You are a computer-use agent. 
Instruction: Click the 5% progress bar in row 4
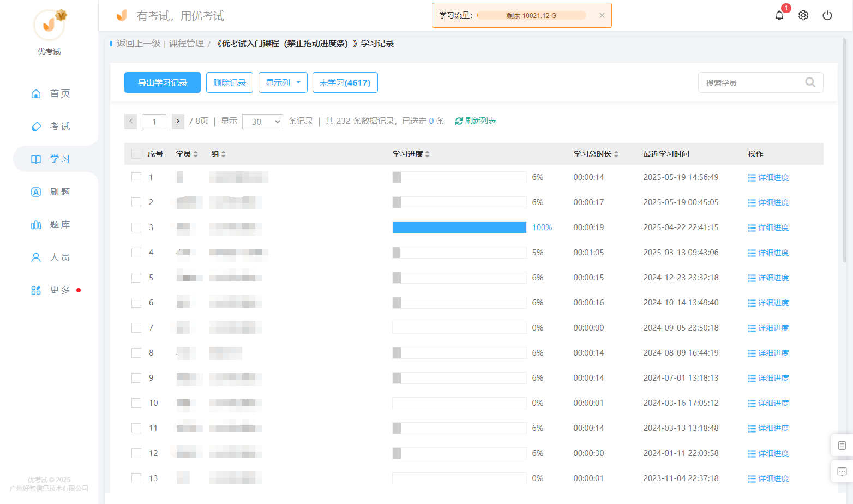[x=459, y=253]
